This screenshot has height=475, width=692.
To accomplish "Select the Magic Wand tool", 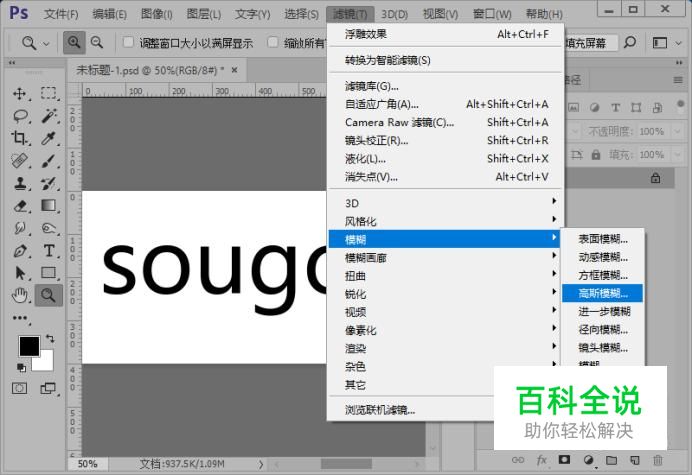I will pos(49,116).
